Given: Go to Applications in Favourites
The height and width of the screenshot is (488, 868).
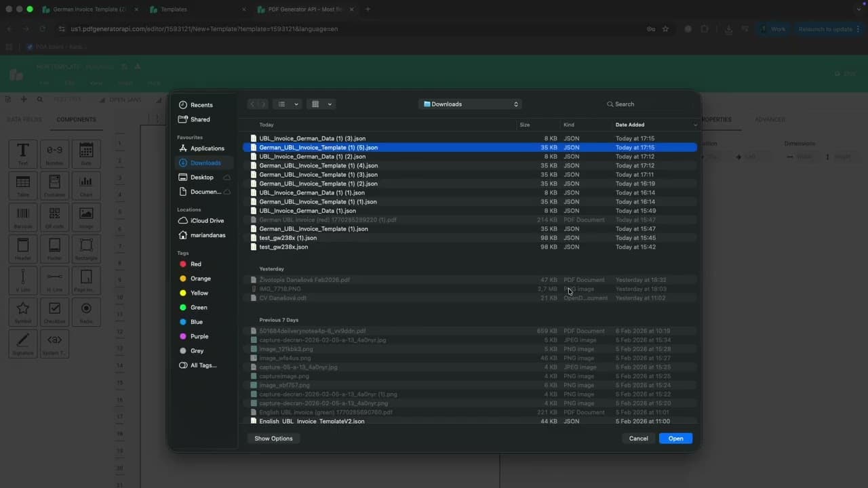Looking at the screenshot, I should pyautogui.click(x=207, y=148).
